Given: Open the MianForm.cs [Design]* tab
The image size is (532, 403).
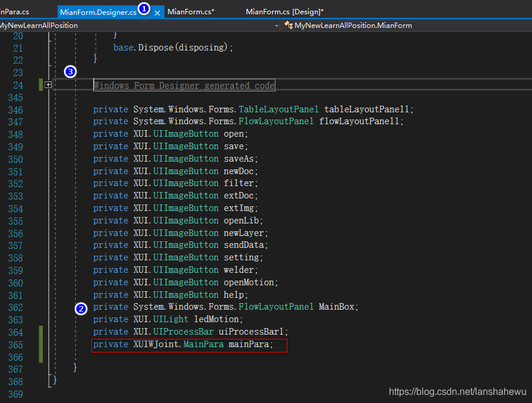Looking at the screenshot, I should 284,12.
